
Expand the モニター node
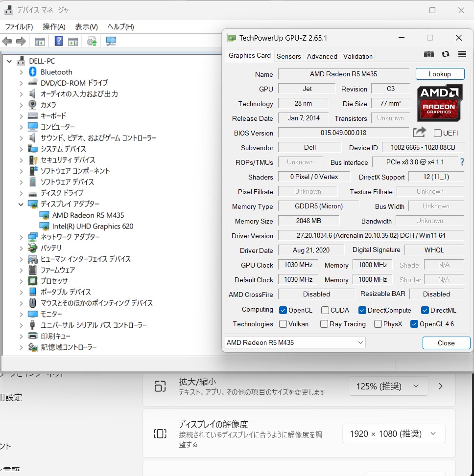click(21, 314)
